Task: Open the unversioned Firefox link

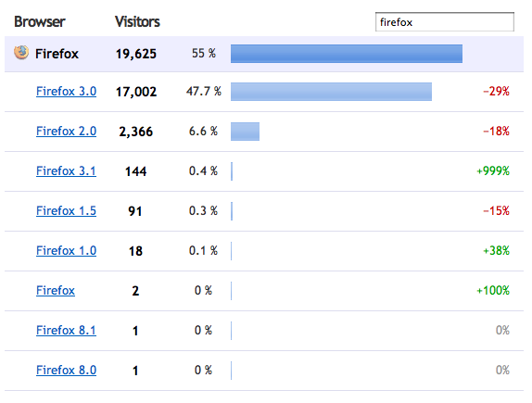Action: [x=56, y=290]
